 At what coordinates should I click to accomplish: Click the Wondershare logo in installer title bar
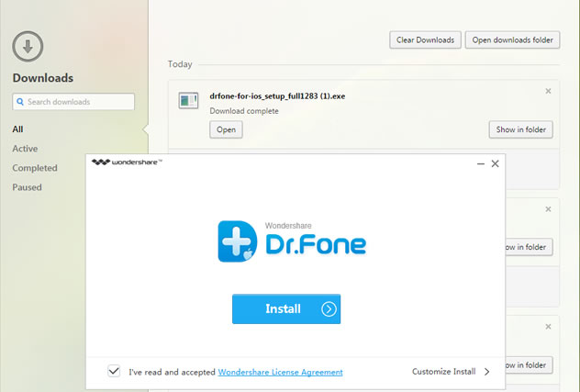(127, 162)
